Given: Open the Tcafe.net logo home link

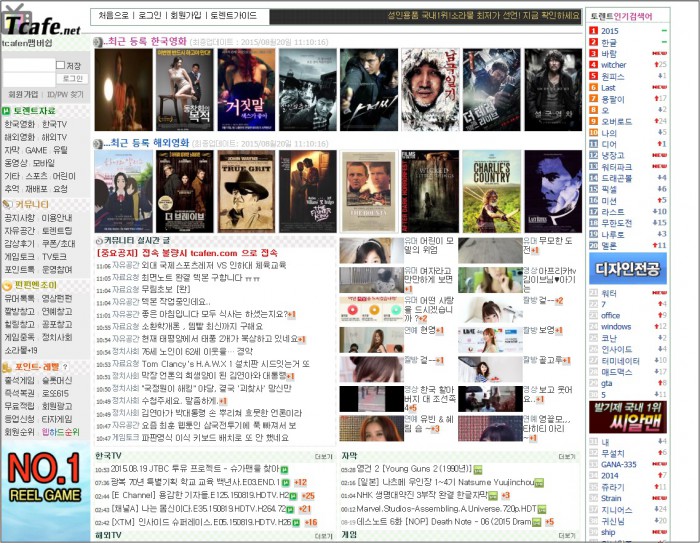Looking at the screenshot, I should [x=41, y=21].
